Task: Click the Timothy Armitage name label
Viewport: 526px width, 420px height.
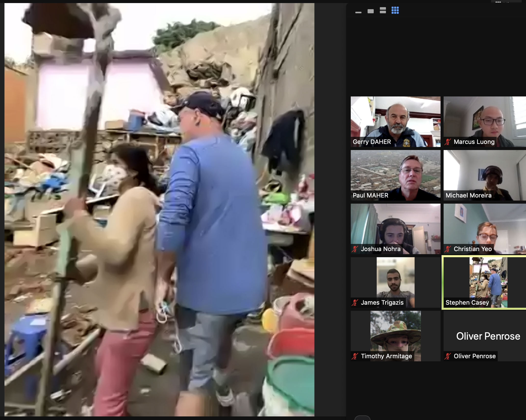Action: pyautogui.click(x=386, y=356)
